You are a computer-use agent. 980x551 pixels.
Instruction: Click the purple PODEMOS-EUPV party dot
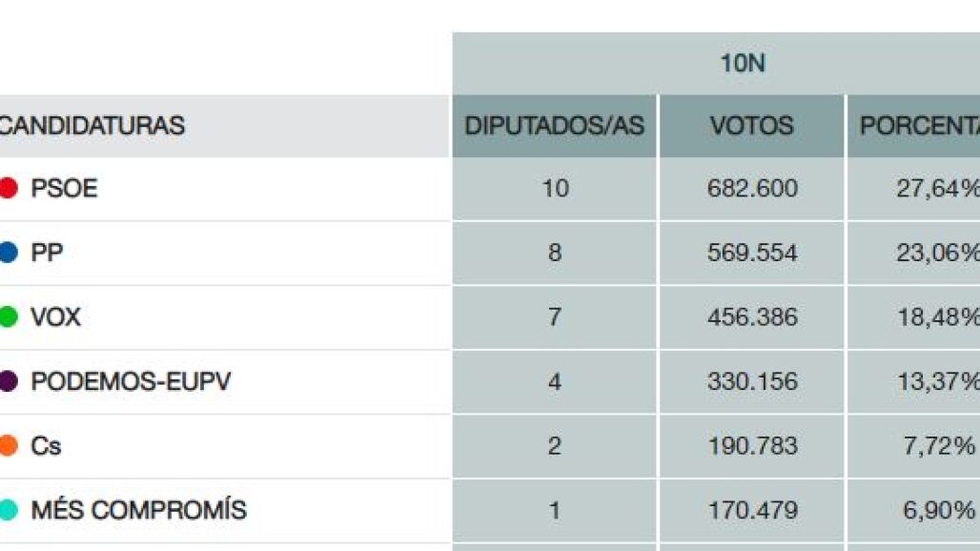coord(9,381)
